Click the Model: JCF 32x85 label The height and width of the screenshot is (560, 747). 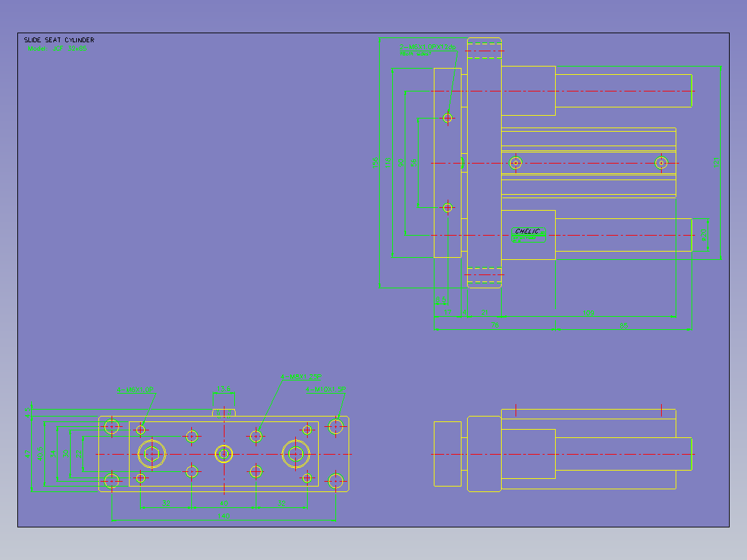(x=57, y=49)
